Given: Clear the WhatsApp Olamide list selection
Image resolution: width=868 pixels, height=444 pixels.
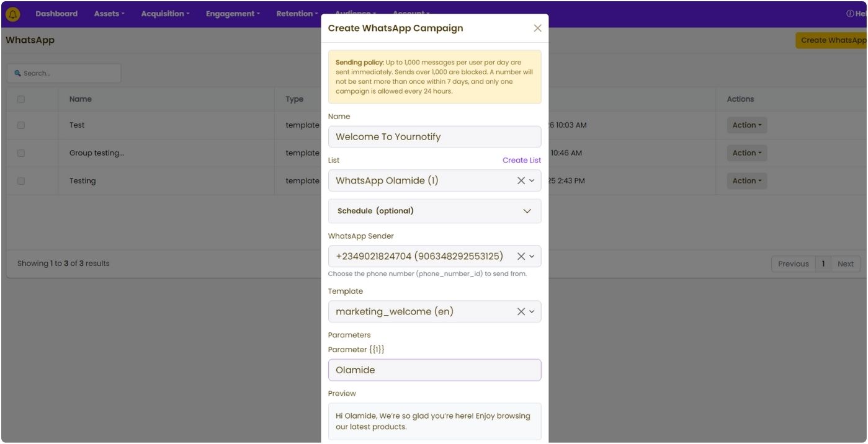Looking at the screenshot, I should tap(521, 180).
